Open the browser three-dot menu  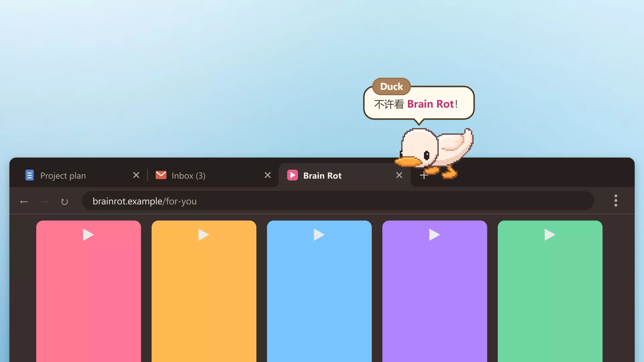pyautogui.click(x=616, y=200)
